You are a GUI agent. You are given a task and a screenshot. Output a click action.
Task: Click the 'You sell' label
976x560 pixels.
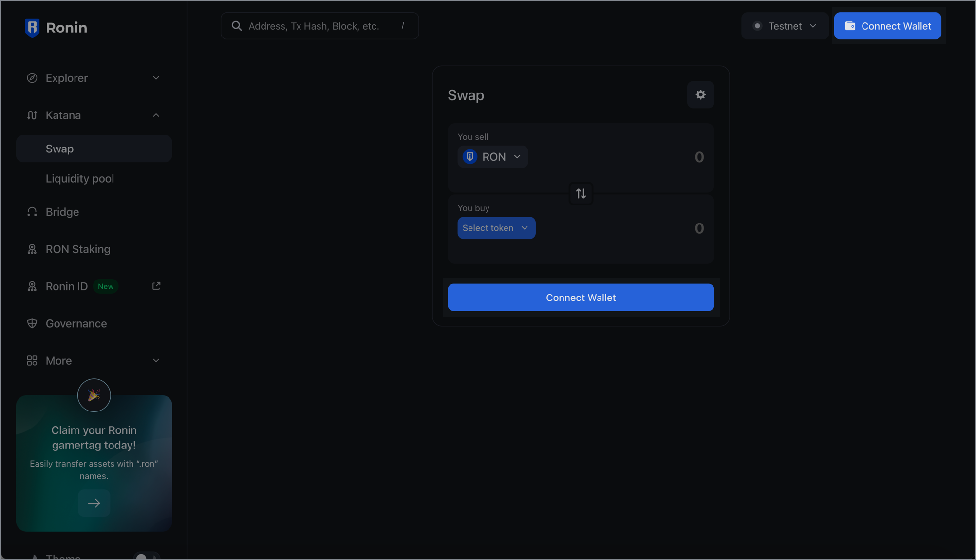point(472,137)
